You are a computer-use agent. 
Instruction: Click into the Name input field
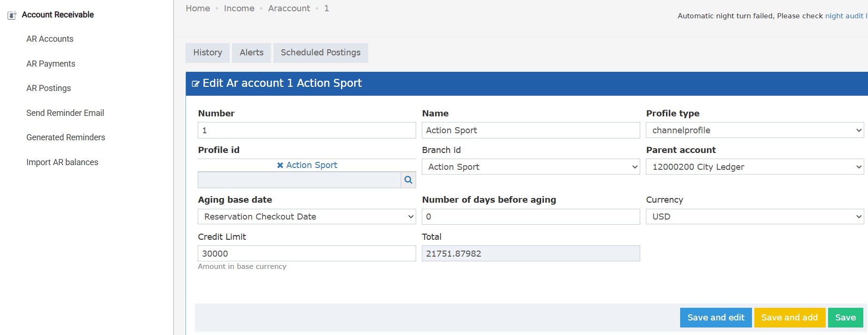point(531,130)
